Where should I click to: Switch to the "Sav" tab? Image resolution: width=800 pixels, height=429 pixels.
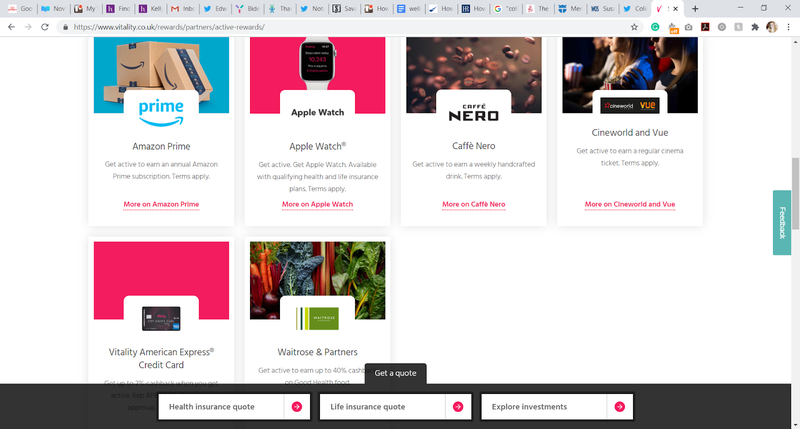click(x=344, y=9)
